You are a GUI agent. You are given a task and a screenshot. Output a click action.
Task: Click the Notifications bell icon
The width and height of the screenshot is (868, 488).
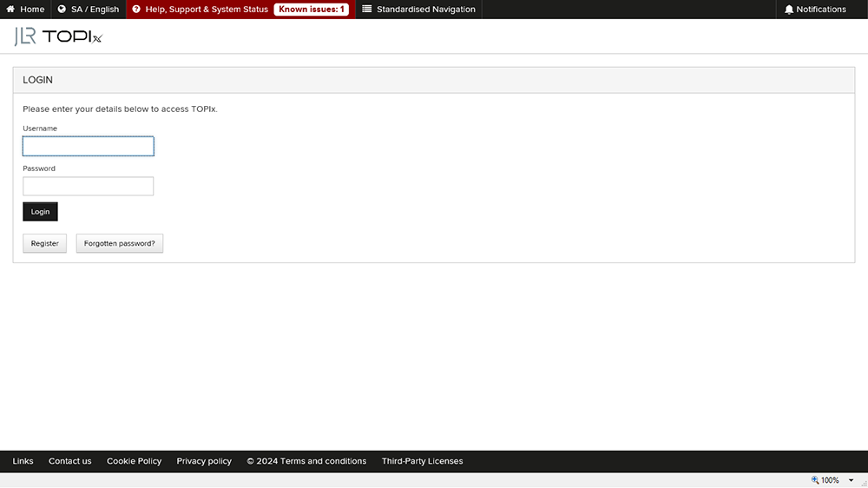coord(789,9)
